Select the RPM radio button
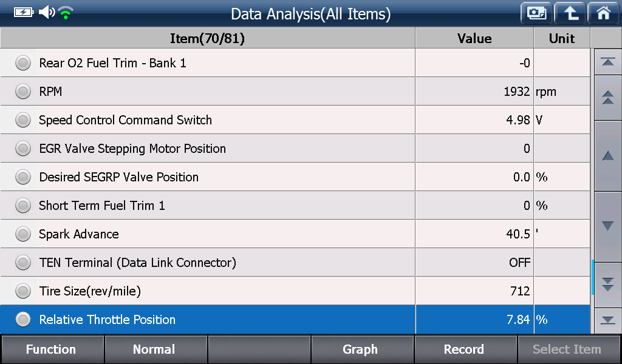 [23, 92]
